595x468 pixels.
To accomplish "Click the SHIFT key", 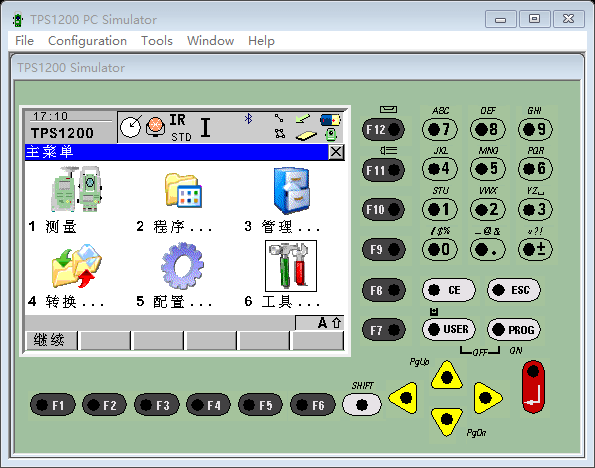I will tap(362, 405).
